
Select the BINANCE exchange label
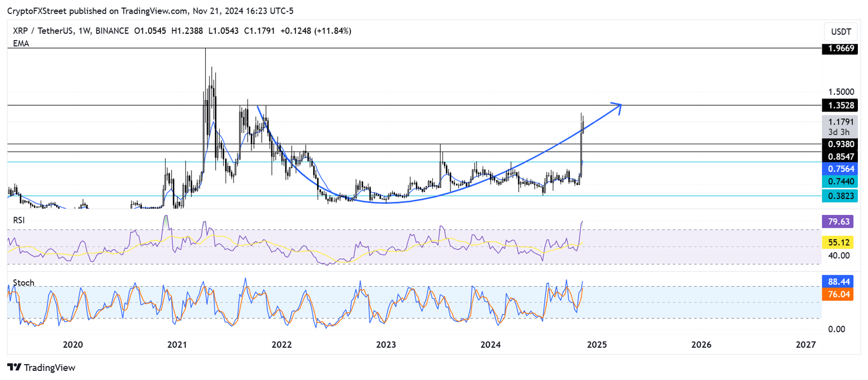(x=111, y=31)
